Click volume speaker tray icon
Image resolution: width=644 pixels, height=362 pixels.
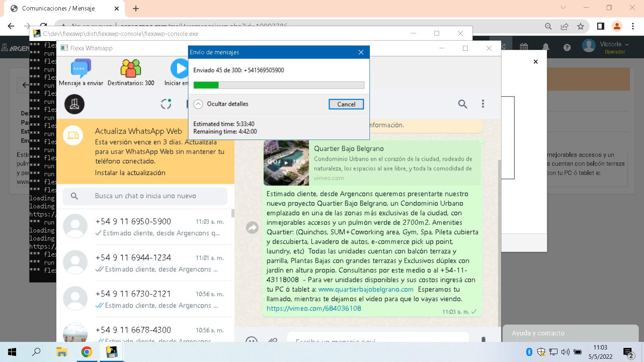pyautogui.click(x=566, y=352)
